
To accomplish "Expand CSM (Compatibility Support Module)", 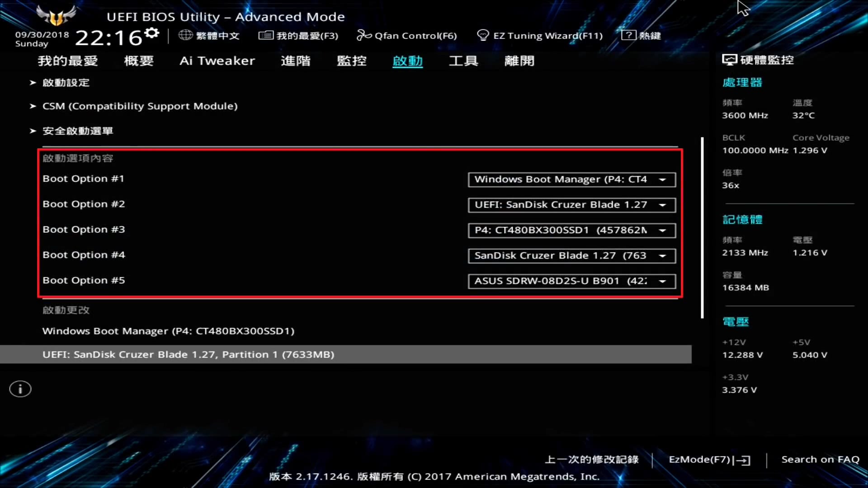I will coord(140,106).
